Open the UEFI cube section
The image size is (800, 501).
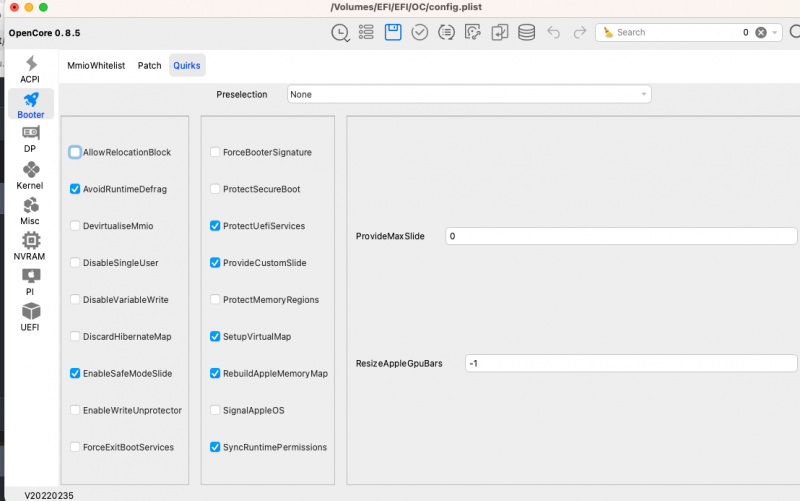[30, 317]
